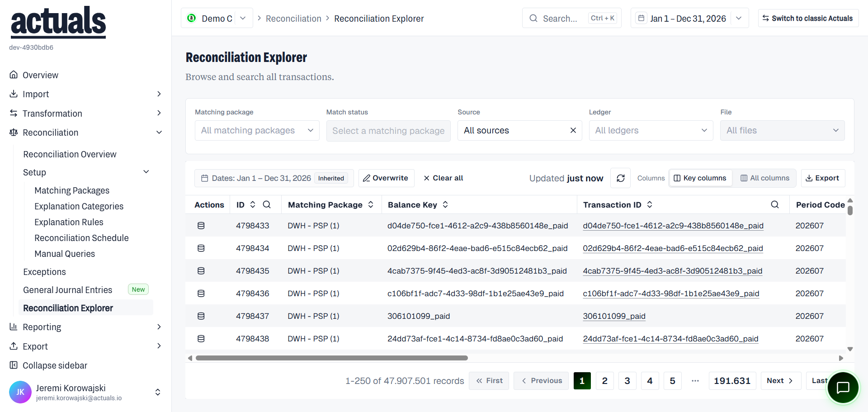
Task: Click search icon in ID column header
Action: point(267,204)
